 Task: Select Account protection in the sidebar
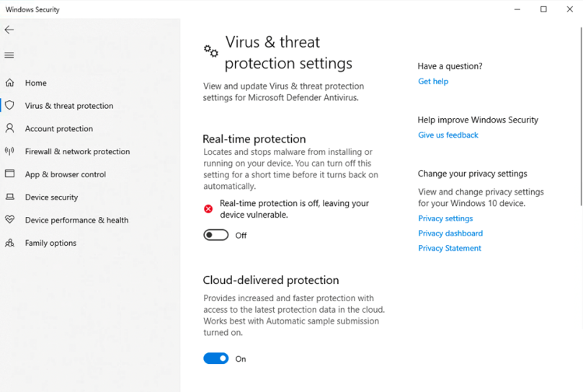tap(59, 128)
